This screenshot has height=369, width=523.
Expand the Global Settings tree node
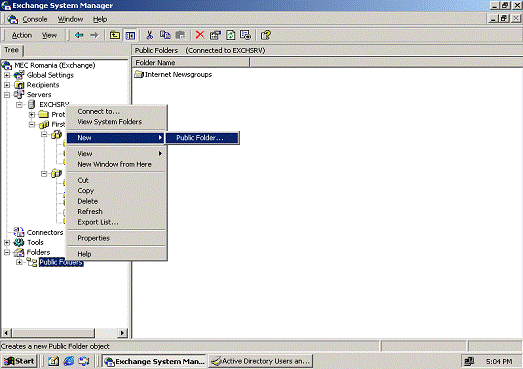tap(7, 75)
